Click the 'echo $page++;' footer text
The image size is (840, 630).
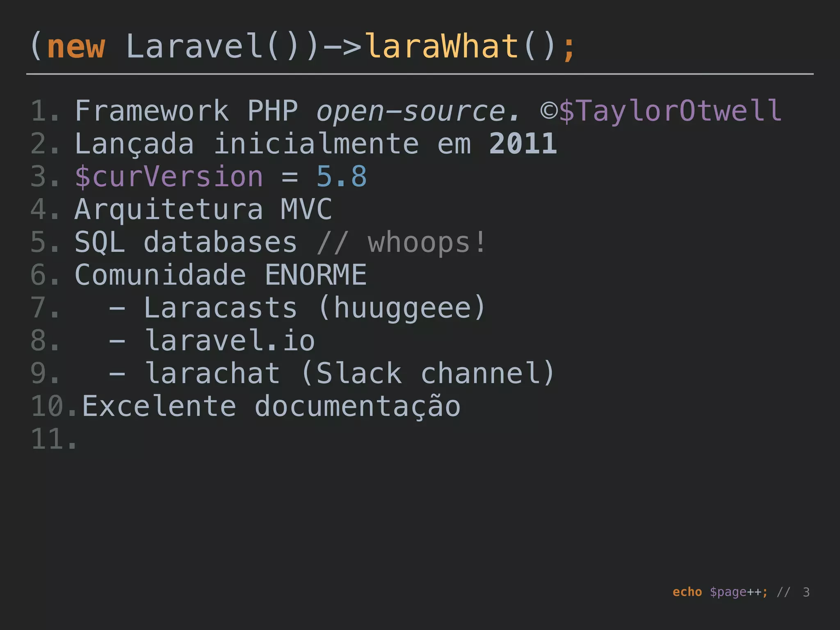coord(720,592)
